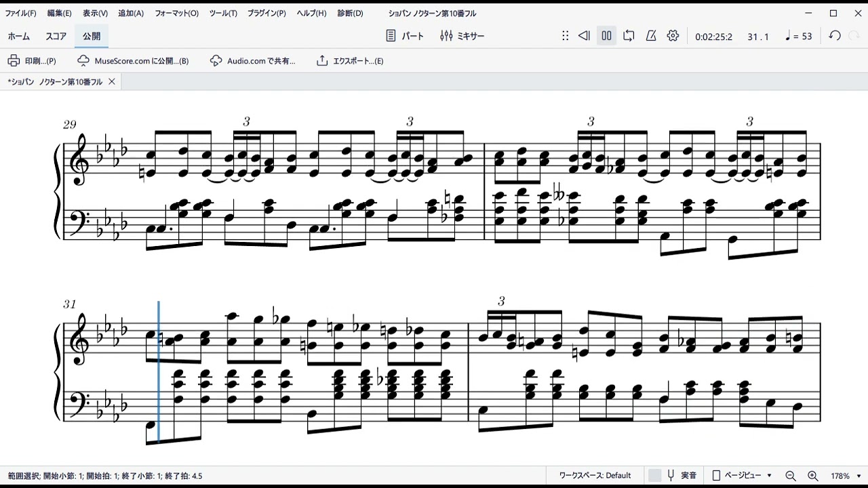Open the 表示(V) menu
868x488 pixels.
pyautogui.click(x=95, y=13)
